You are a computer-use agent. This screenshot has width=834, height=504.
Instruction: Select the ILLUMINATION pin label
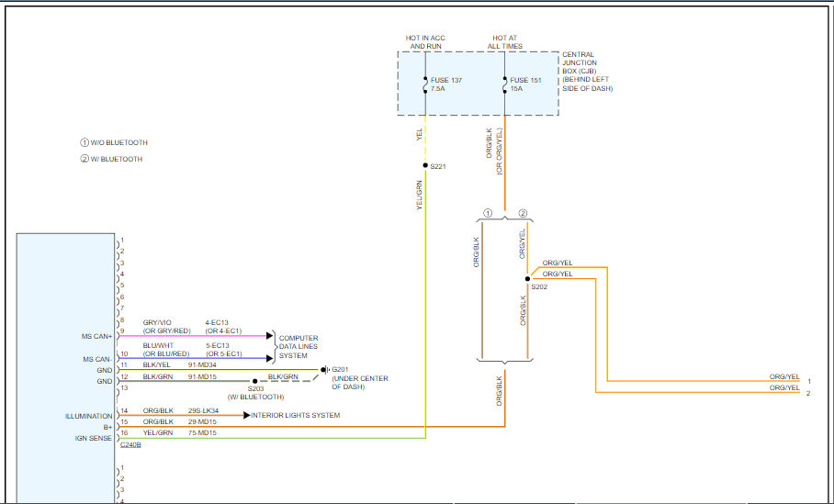pyautogui.click(x=88, y=416)
